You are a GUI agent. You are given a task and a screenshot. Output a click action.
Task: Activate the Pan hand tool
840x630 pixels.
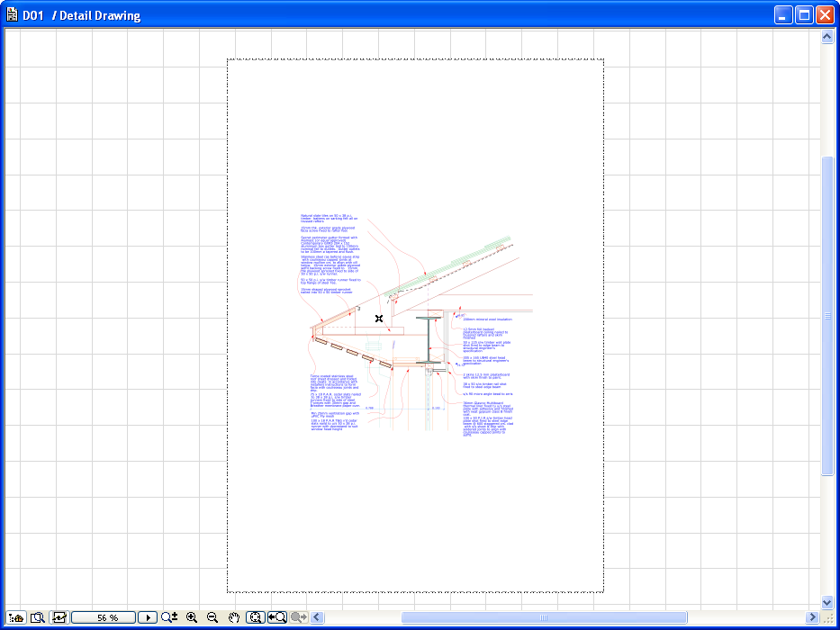[234, 617]
